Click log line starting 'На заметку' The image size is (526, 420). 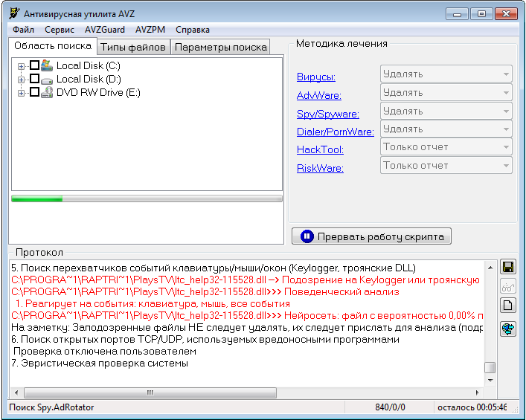coord(247,328)
